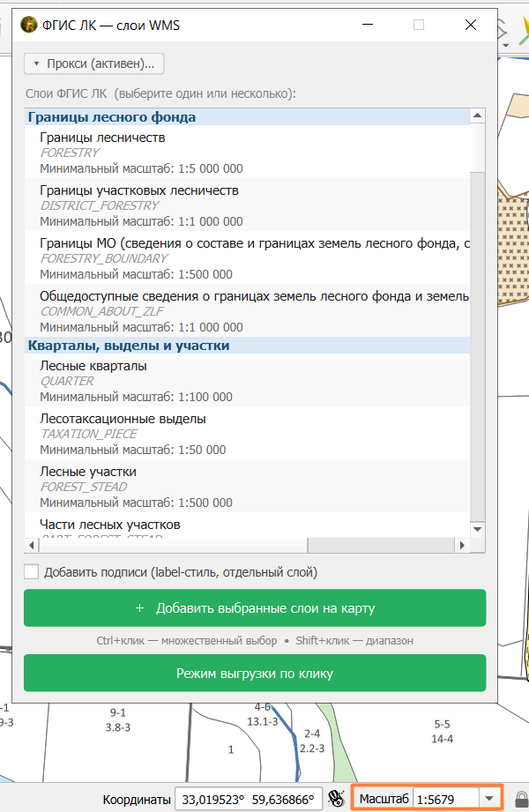Click the list scroll down arrow

[477, 529]
